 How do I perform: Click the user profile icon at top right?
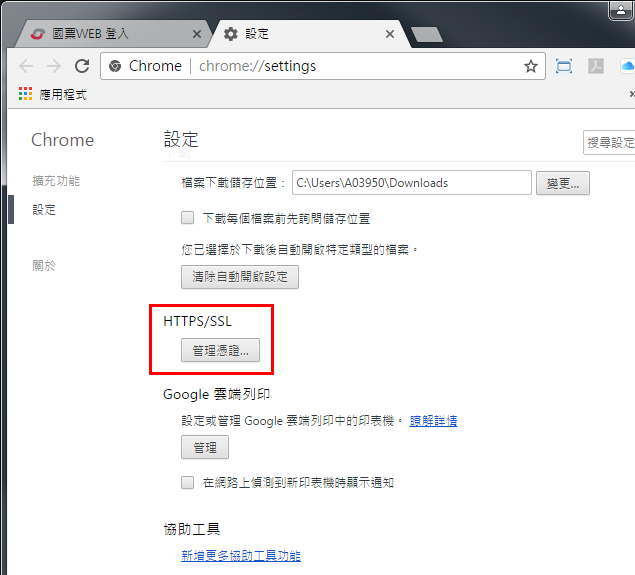[621, 10]
